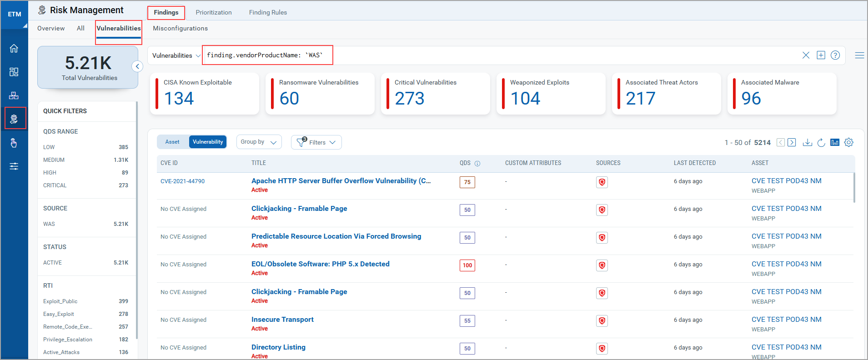The width and height of the screenshot is (868, 360).
Task: Select Associated Threat Actors card
Action: [x=667, y=94]
